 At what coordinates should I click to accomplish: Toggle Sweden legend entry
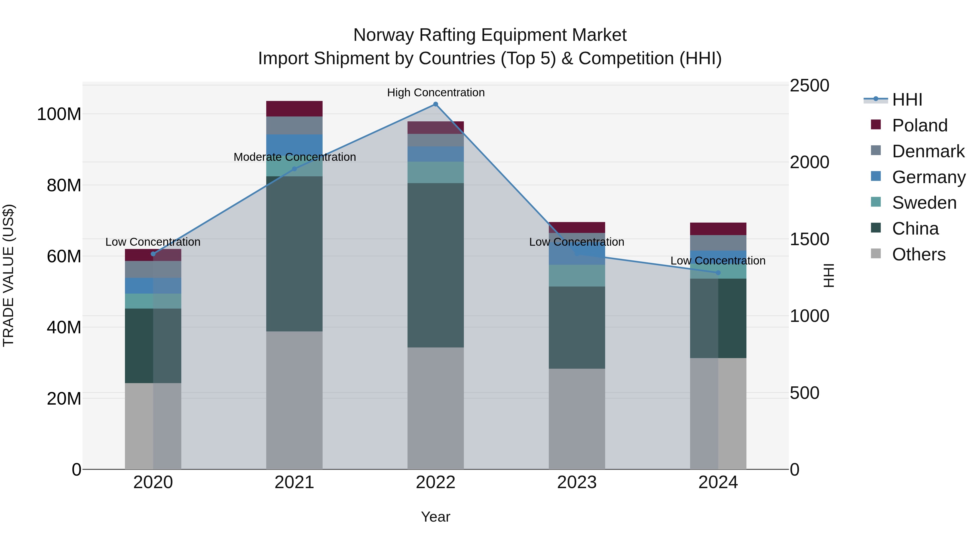click(913, 202)
